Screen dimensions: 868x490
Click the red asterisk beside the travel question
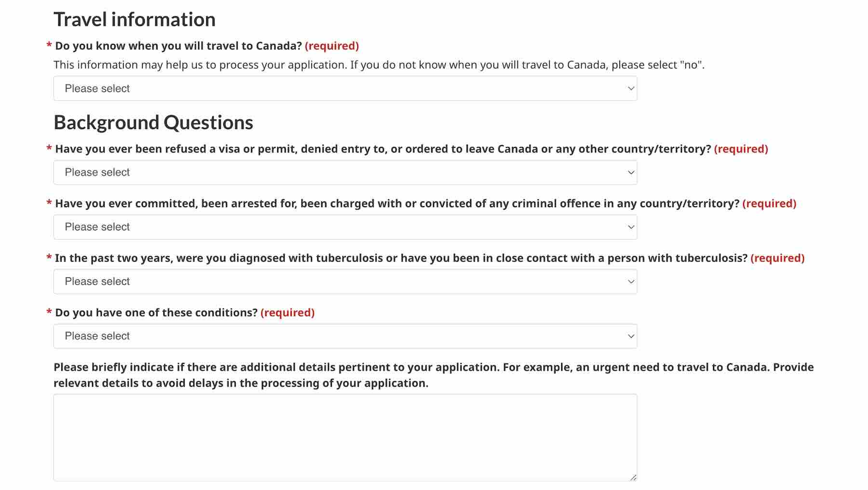(x=48, y=46)
